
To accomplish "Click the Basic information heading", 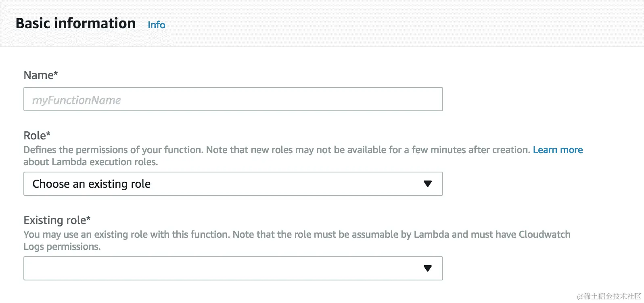I will pyautogui.click(x=75, y=23).
